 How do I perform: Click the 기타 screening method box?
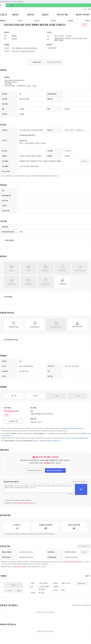(77, 396)
